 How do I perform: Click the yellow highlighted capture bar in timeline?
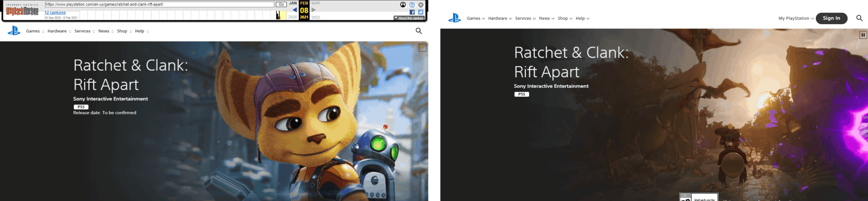[x=283, y=15]
